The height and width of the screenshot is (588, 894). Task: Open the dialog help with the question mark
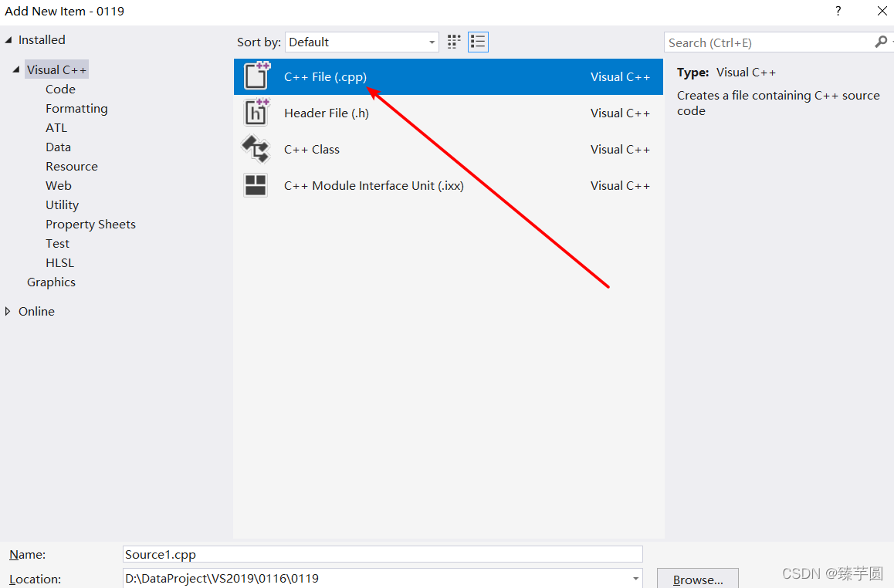pos(838,11)
